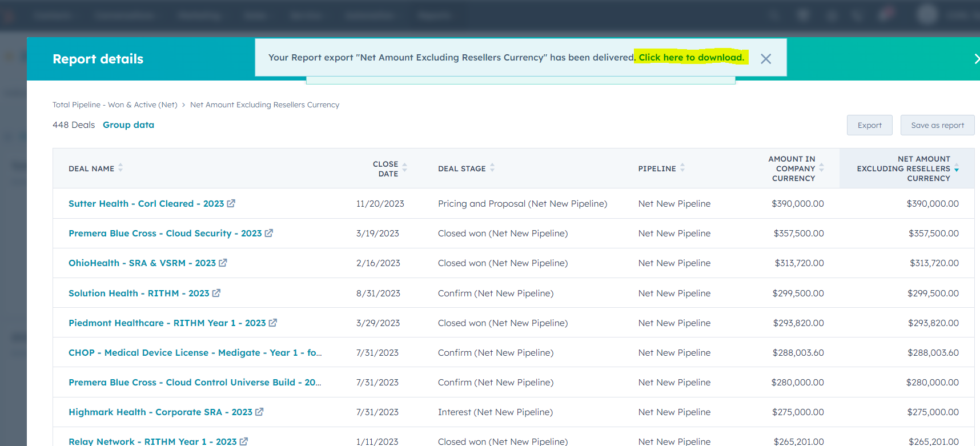Viewport: 980px width, 446px height.
Task: Click the Export button
Action: (x=869, y=125)
